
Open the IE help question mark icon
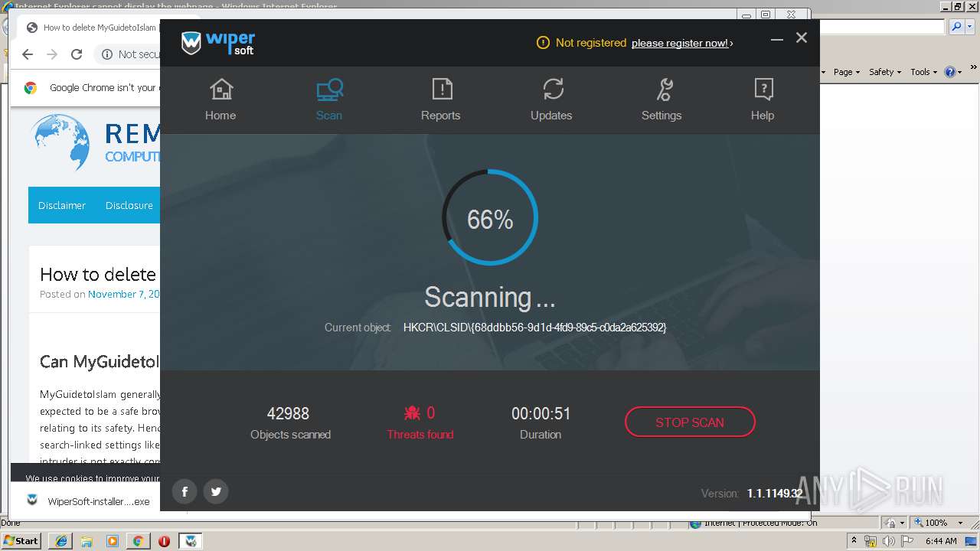pos(950,72)
